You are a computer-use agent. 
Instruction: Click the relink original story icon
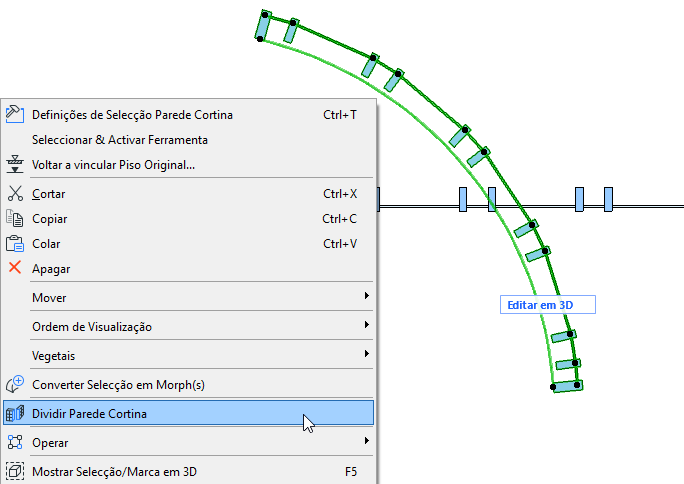tap(15, 164)
